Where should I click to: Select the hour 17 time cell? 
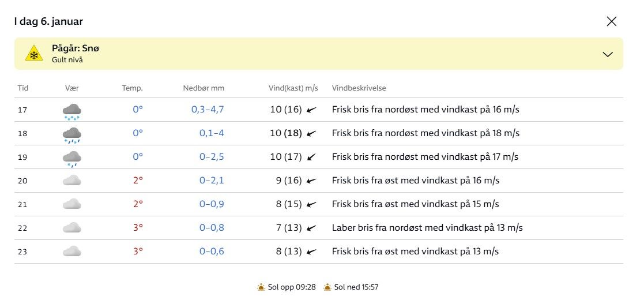point(22,110)
